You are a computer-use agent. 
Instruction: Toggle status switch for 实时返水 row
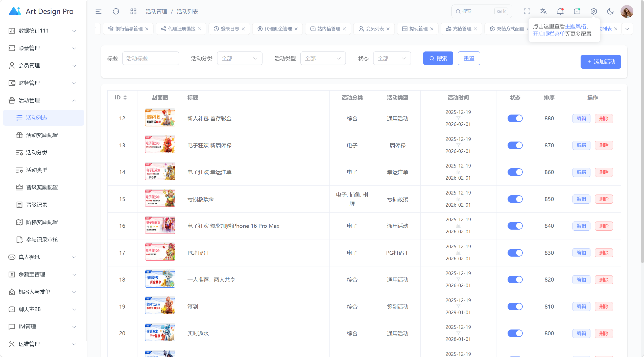tap(515, 333)
